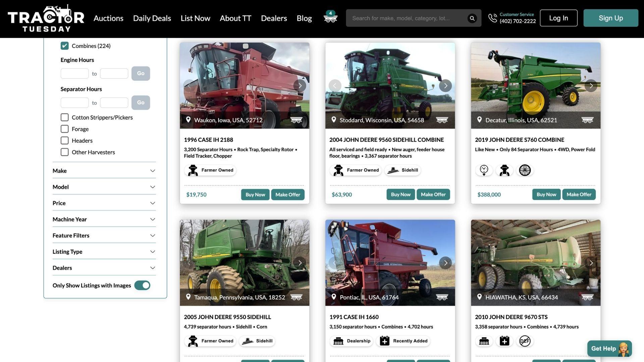Call (402) 702-2222 customer service number
Image resolution: width=644 pixels, height=362 pixels.
(518, 21)
